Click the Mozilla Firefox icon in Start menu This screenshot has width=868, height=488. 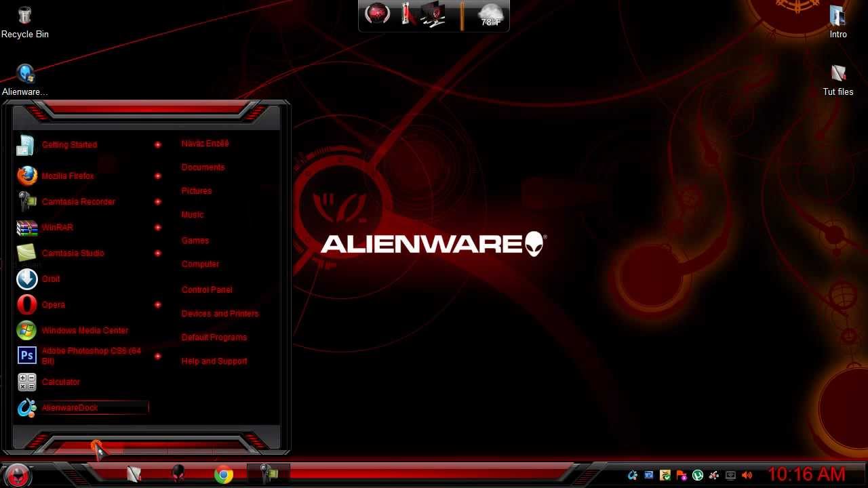(x=26, y=176)
